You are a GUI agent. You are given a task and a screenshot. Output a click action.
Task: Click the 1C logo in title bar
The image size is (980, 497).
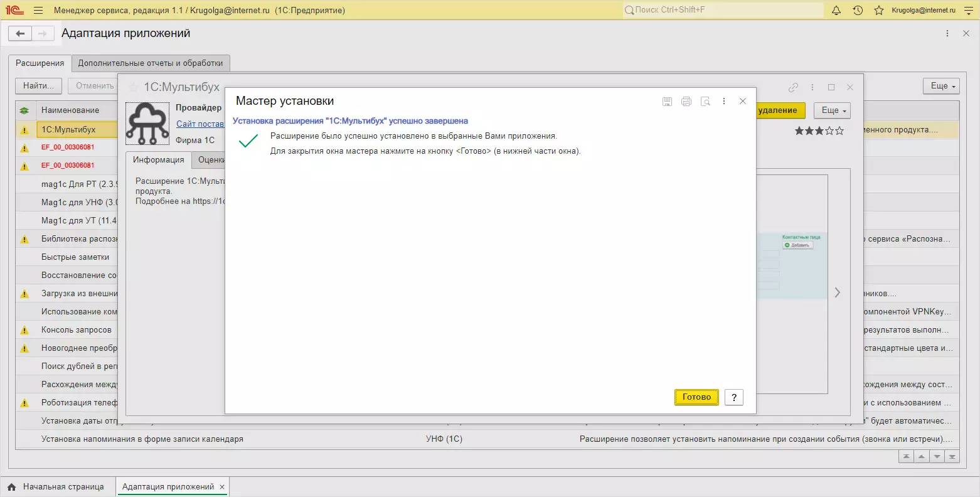tap(14, 10)
